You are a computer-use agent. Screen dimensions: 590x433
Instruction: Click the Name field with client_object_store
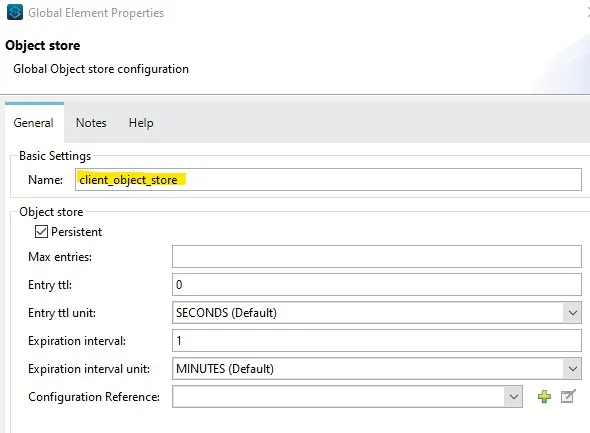point(328,179)
